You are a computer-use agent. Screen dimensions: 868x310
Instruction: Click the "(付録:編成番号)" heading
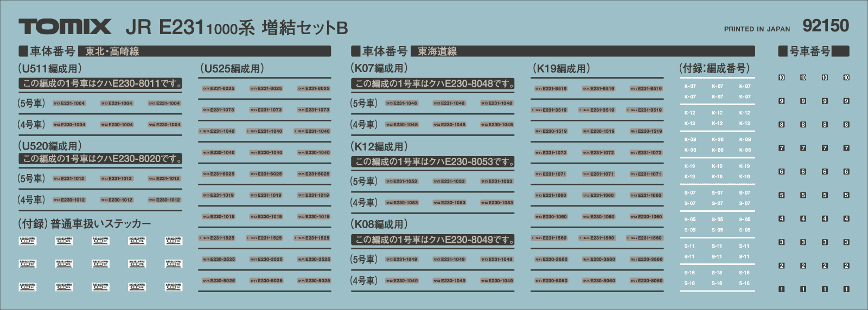(714, 68)
